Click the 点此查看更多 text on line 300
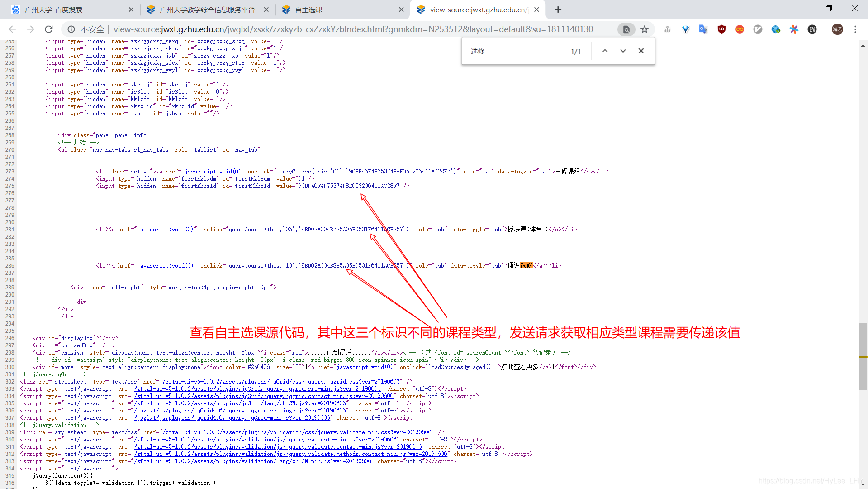 pos(520,367)
